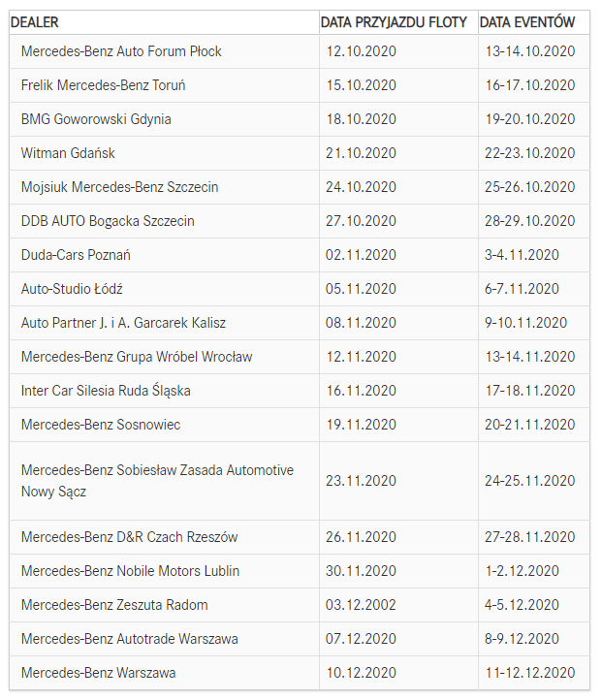602x700 pixels.
Task: Click Mojsiuk Mercedes-Benz Szczecin dealer name
Action: point(120,187)
